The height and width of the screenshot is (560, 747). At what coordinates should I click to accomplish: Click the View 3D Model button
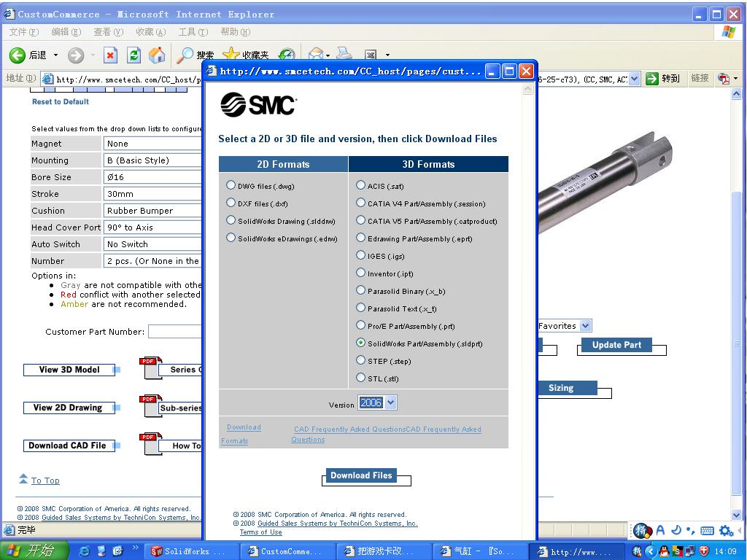coord(69,370)
